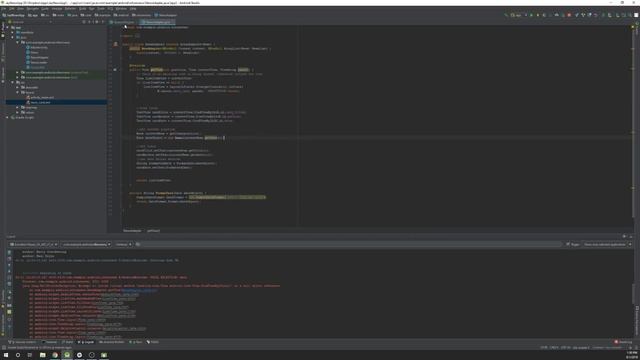The height and width of the screenshot is (360, 640).
Task: Collapse the app module in Project tree
Action: pyautogui.click(x=7, y=27)
